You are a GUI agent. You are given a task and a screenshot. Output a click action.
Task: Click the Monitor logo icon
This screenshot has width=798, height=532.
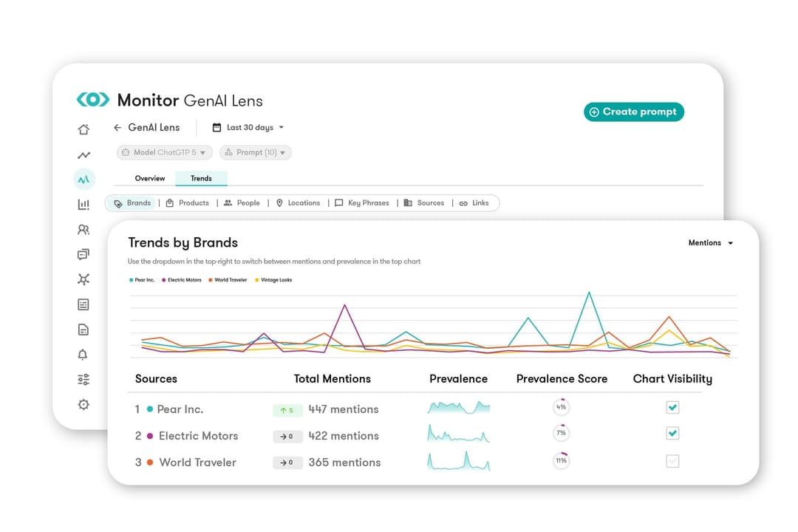(92, 99)
